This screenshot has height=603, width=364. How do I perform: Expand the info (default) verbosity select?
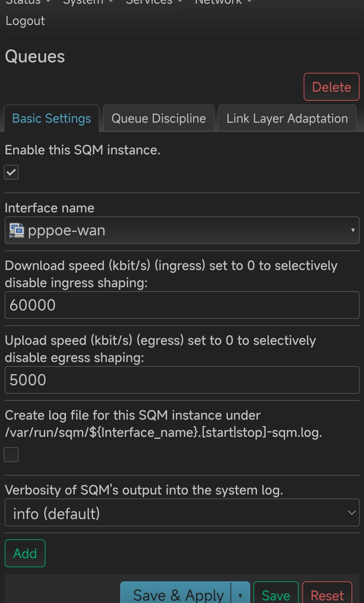coord(182,513)
